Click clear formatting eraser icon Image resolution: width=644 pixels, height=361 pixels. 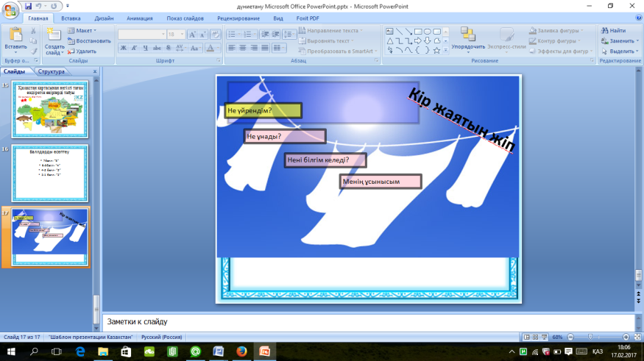pos(215,35)
